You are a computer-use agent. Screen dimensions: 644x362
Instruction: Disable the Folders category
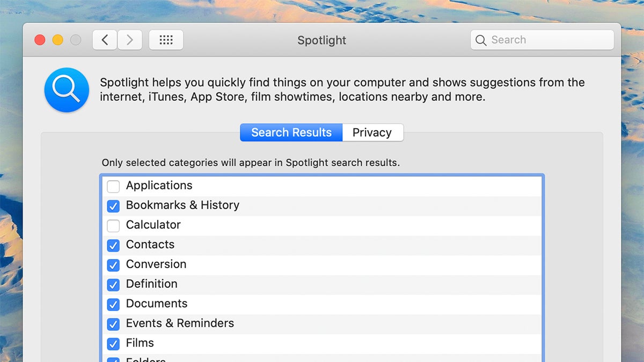[x=113, y=360]
